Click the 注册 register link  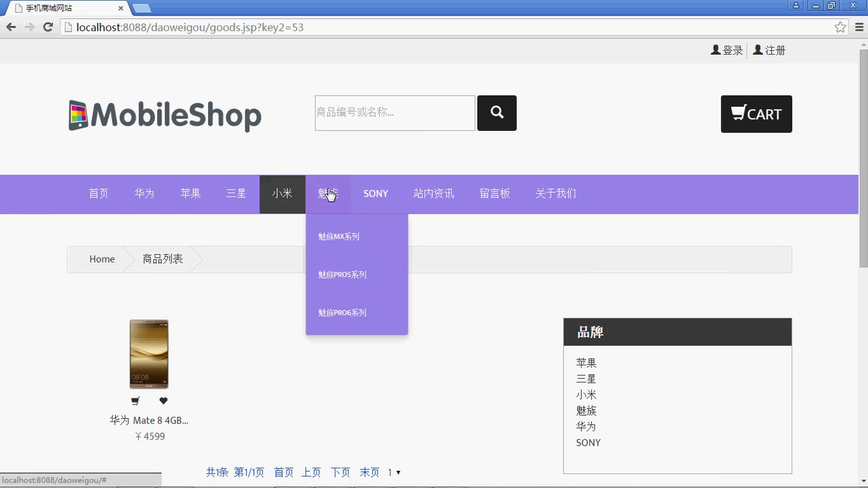click(769, 50)
